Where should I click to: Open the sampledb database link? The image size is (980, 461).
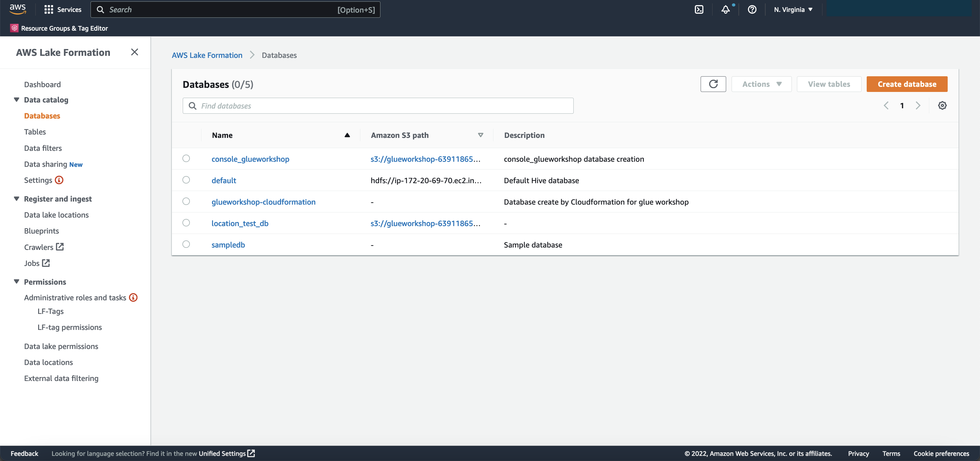tap(228, 245)
